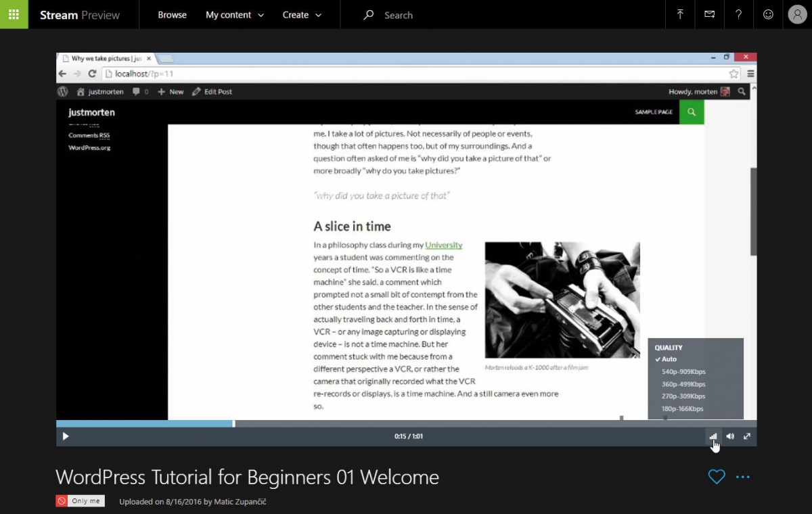Click the WordPress.org sidebar link

pos(89,147)
